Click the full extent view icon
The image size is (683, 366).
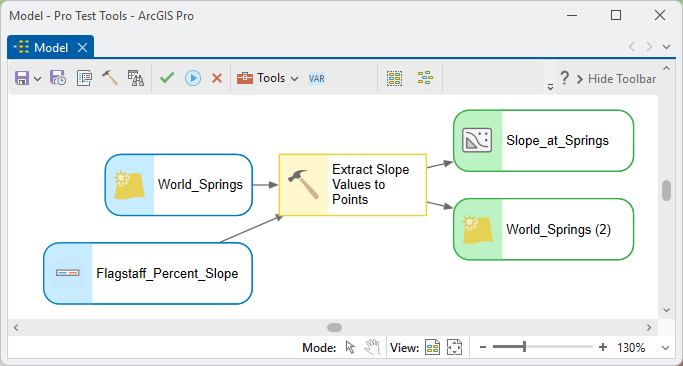click(454, 347)
